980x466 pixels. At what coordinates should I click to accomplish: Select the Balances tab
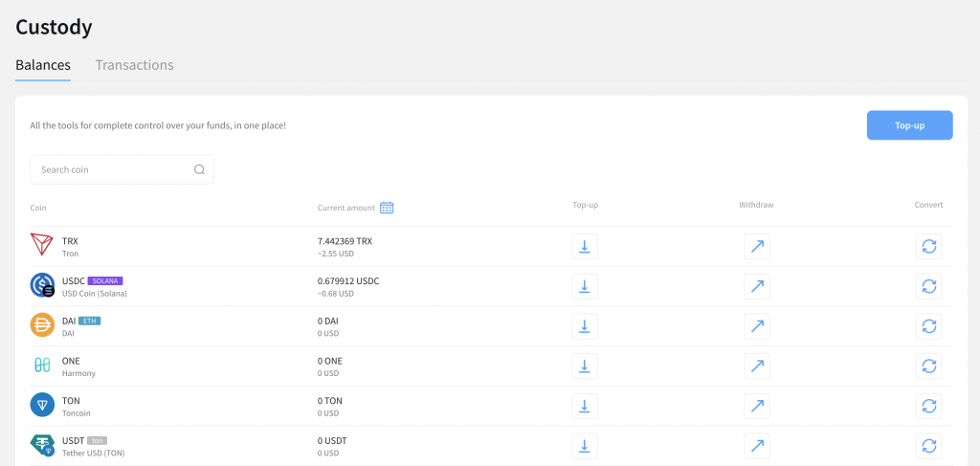(x=43, y=65)
